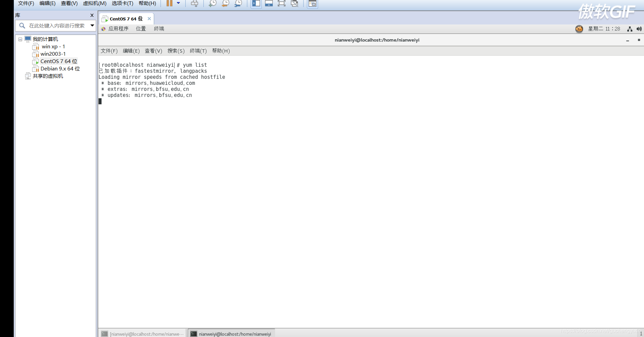Open terminal 搜索(S) menu
Viewport: 644px width, 337px height.
coord(176,51)
